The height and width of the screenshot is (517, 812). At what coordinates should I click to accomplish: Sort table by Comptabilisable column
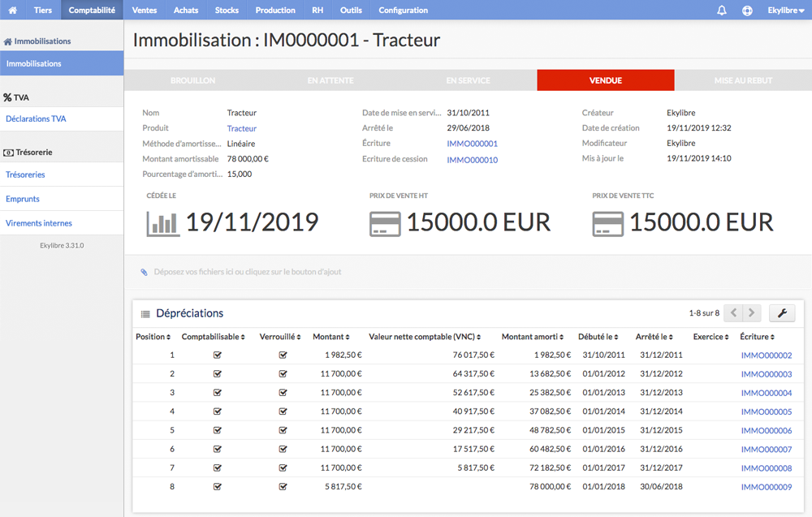click(213, 336)
